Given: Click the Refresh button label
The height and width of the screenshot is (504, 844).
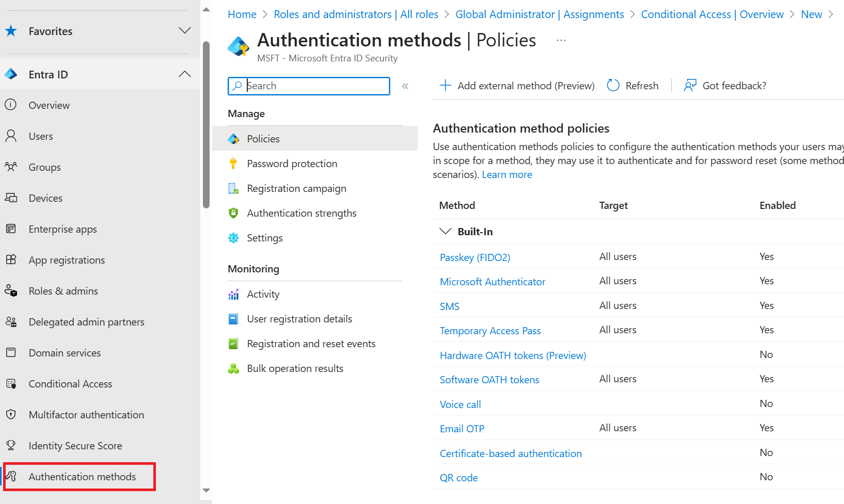Looking at the screenshot, I should 642,86.
